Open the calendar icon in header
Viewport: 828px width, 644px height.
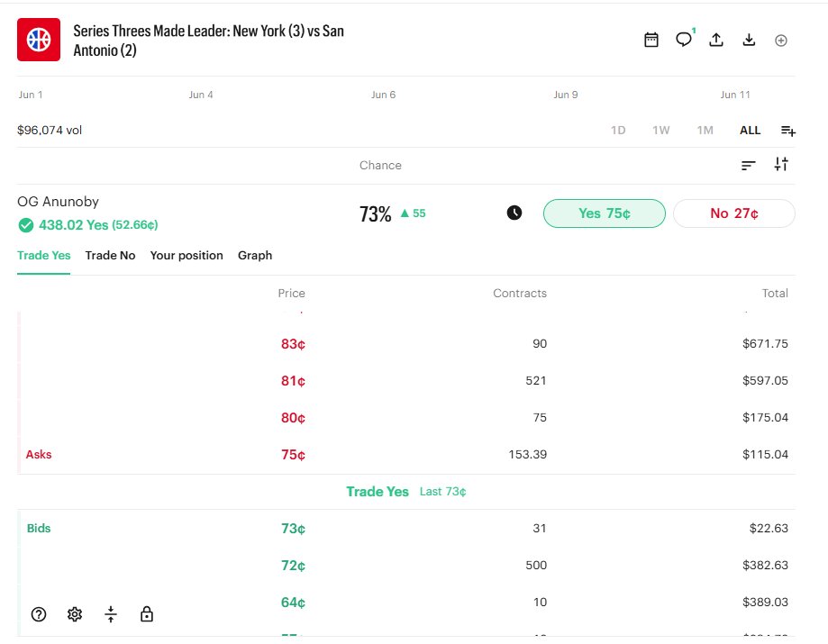[651, 41]
